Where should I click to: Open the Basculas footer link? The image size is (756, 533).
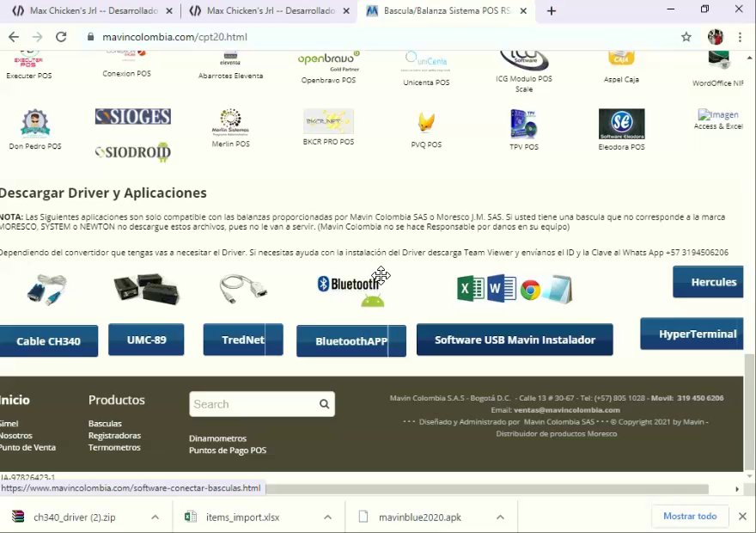tap(105, 424)
